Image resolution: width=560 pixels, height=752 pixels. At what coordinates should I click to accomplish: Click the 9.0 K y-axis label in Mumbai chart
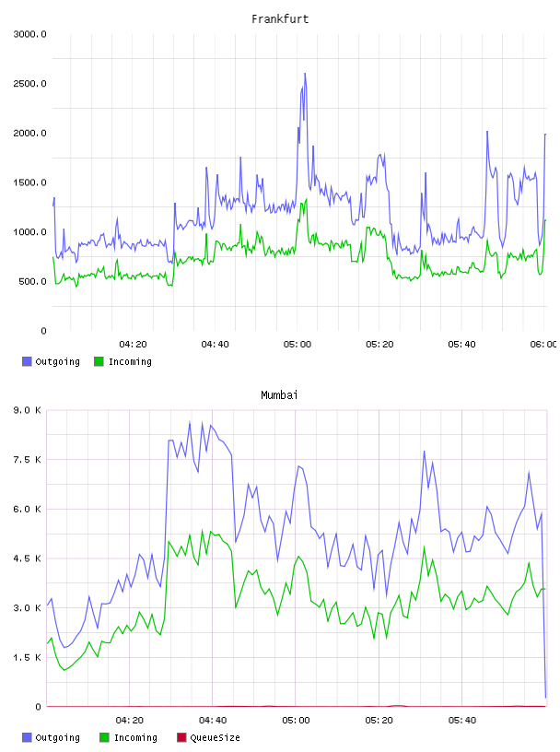coord(28,410)
